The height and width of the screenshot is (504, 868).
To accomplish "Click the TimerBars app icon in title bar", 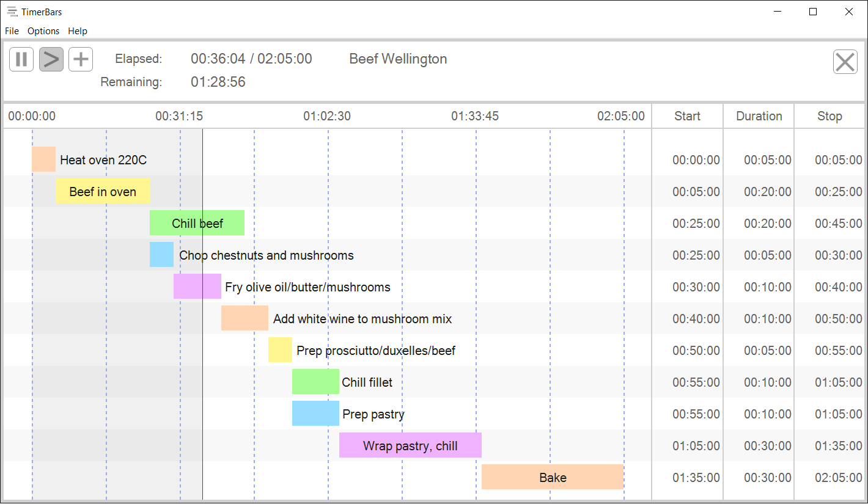I will pyautogui.click(x=12, y=12).
